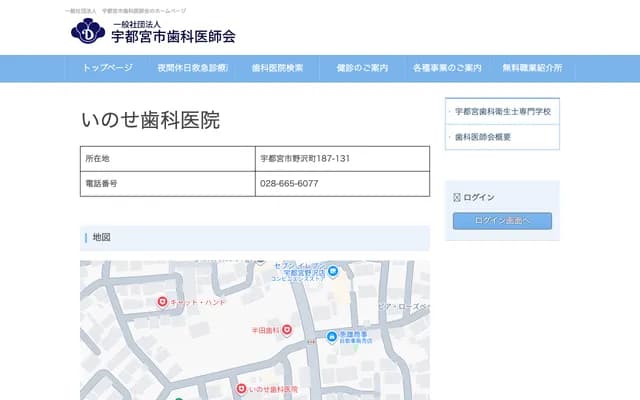
Task: Open the トップページ menu item
Action: coord(107,68)
